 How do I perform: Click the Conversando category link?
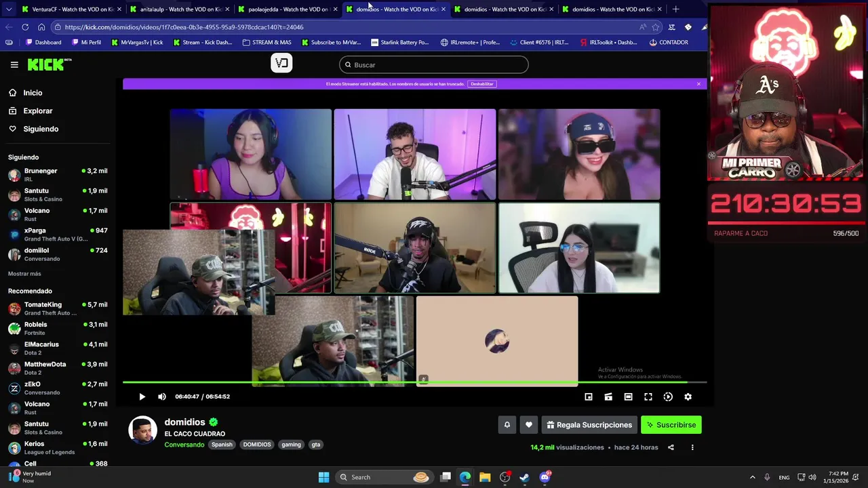tap(184, 445)
